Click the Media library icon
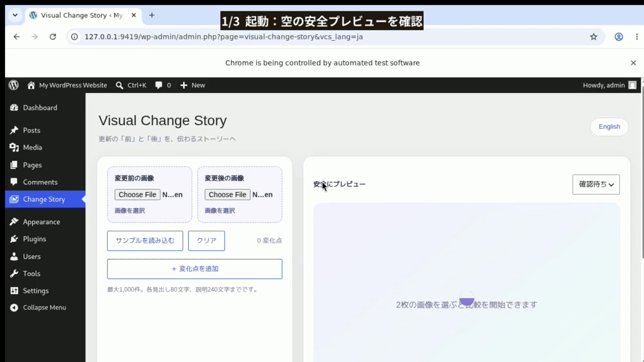 point(14,147)
